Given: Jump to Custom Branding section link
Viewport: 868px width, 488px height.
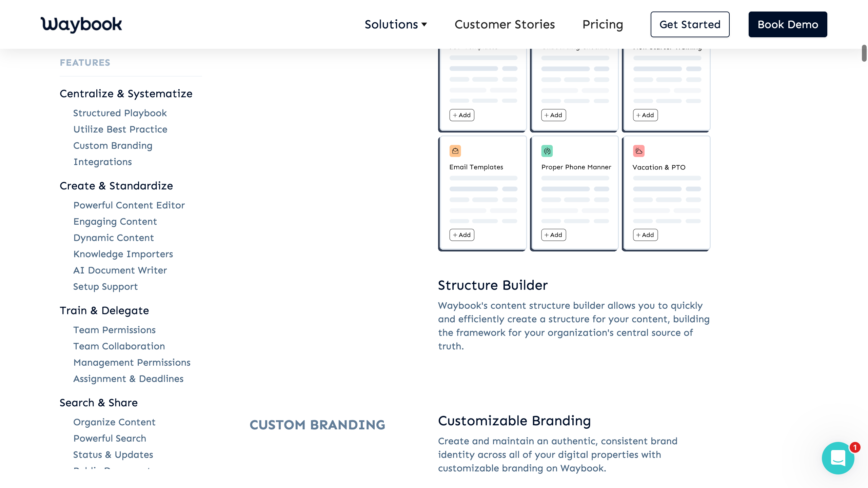Looking at the screenshot, I should (x=113, y=145).
